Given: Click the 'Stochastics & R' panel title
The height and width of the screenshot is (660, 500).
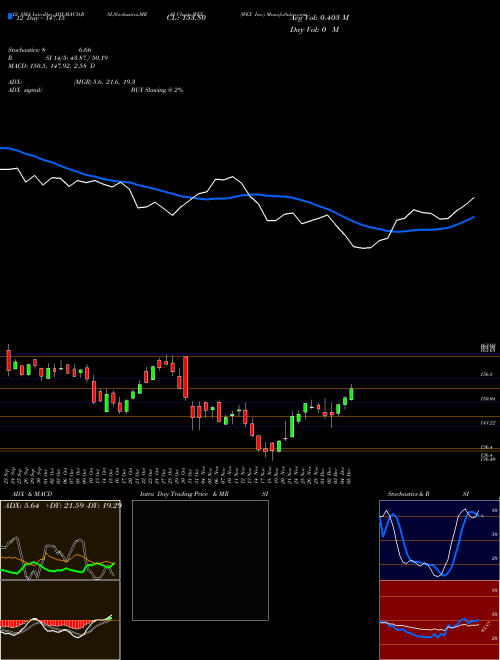Looking at the screenshot, I should pos(409,494).
